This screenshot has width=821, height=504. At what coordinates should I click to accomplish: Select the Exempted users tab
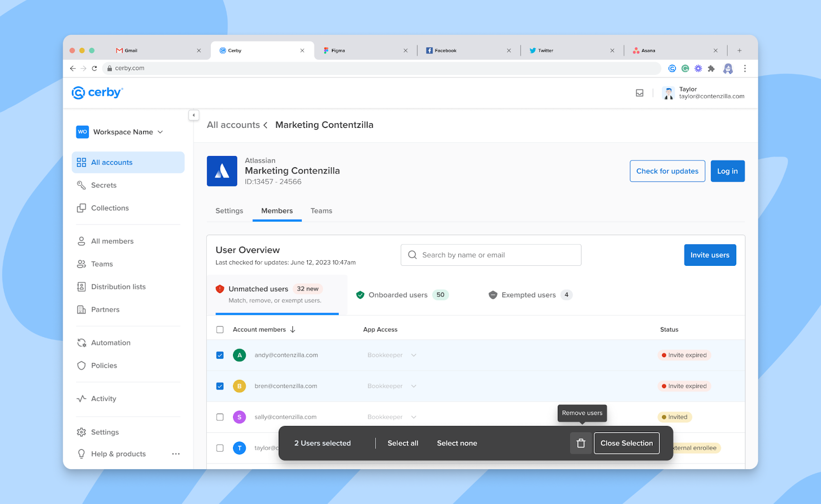(531, 295)
